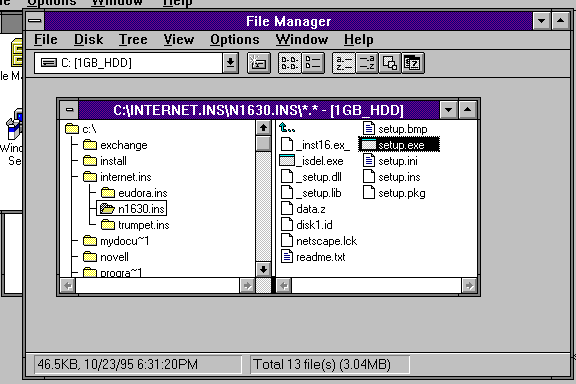The image size is (576, 384).
Task: Open File Manager's Window menu
Action: pos(302,40)
